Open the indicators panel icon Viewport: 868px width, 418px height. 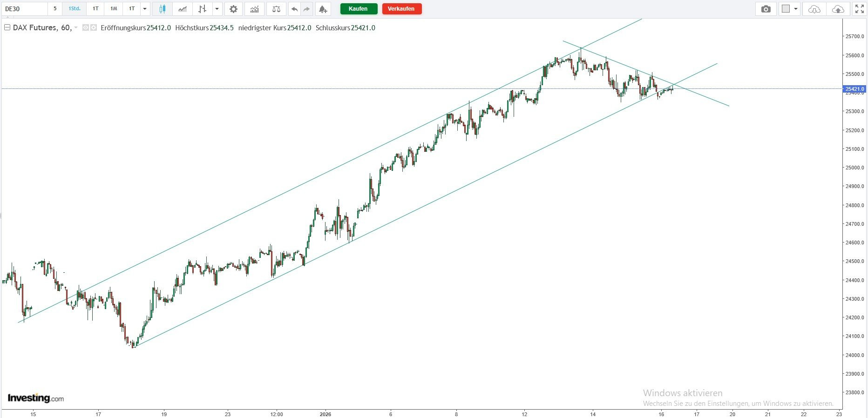click(254, 9)
